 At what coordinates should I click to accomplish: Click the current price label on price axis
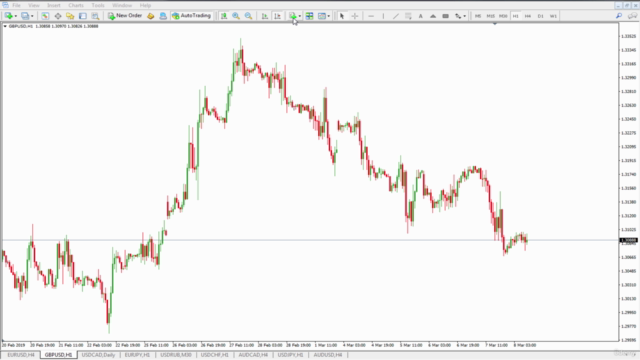tap(629, 240)
